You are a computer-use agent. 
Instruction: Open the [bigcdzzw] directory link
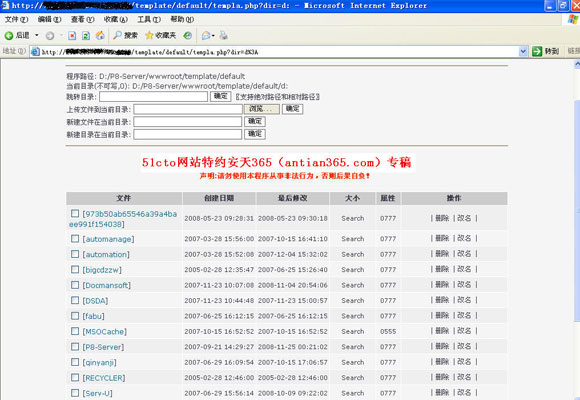point(102,270)
